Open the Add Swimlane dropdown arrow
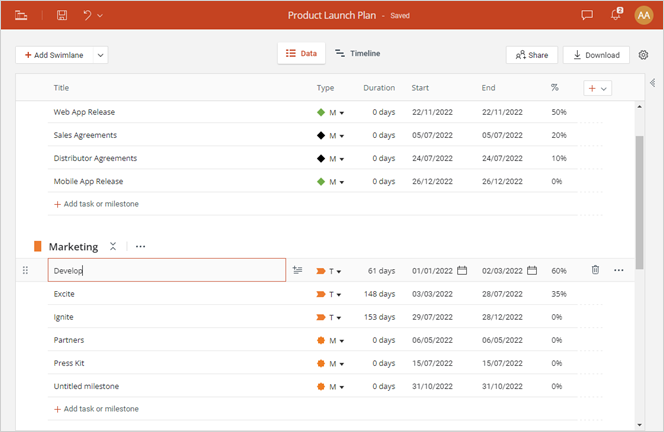 pyautogui.click(x=101, y=55)
